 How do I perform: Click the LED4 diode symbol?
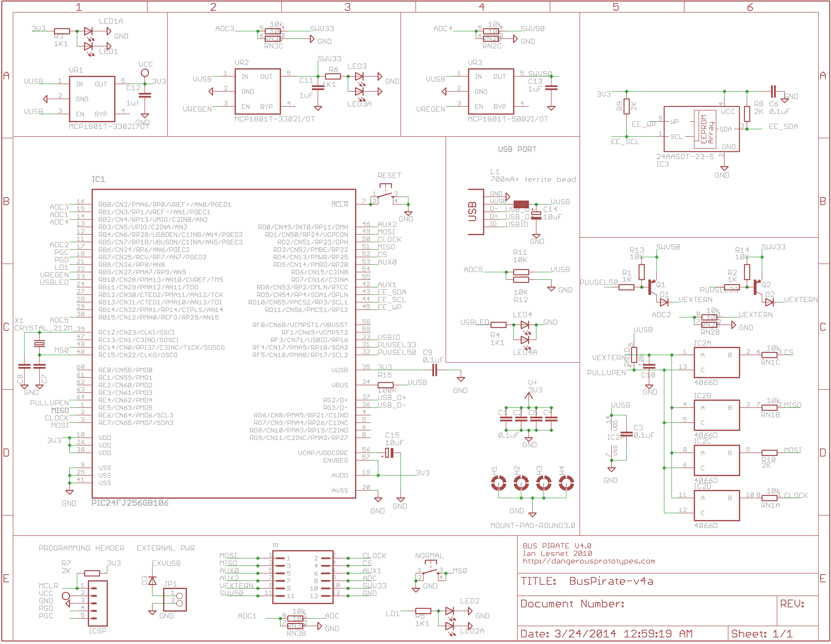pos(525,325)
